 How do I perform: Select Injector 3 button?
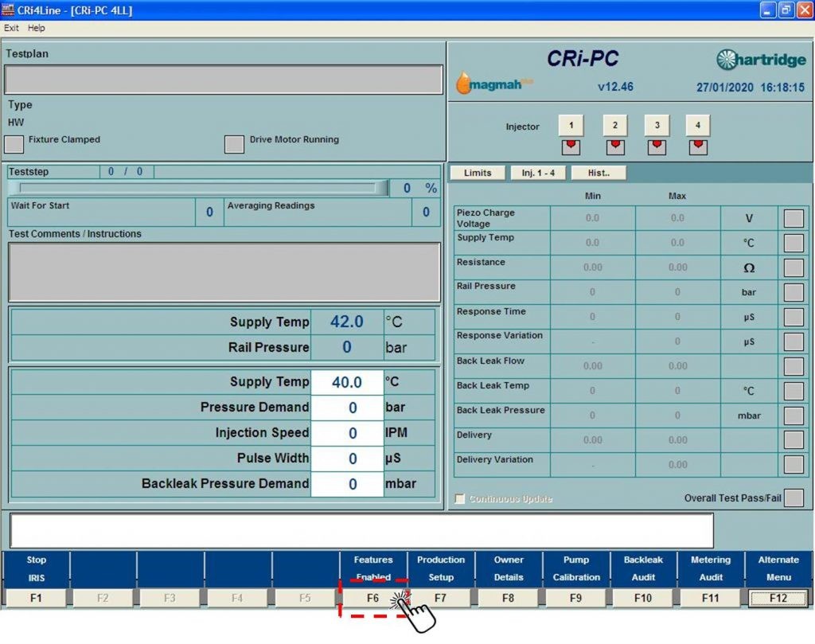click(x=657, y=125)
